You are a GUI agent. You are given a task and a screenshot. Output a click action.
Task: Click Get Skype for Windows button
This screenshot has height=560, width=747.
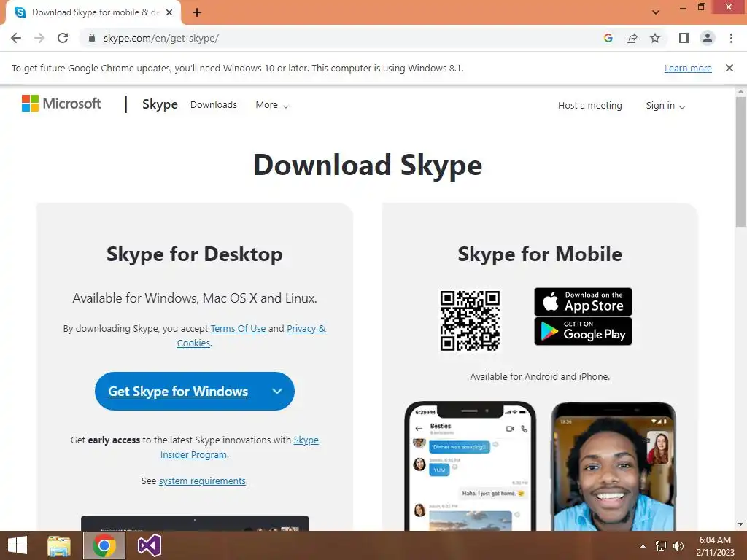pos(178,392)
